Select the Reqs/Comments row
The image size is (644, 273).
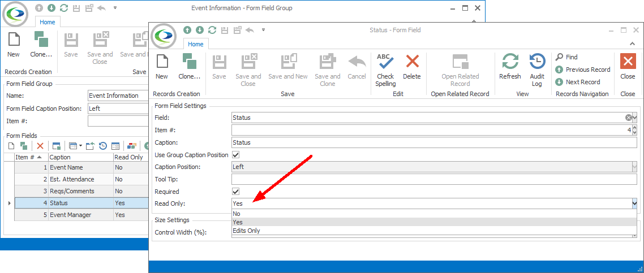tap(80, 191)
